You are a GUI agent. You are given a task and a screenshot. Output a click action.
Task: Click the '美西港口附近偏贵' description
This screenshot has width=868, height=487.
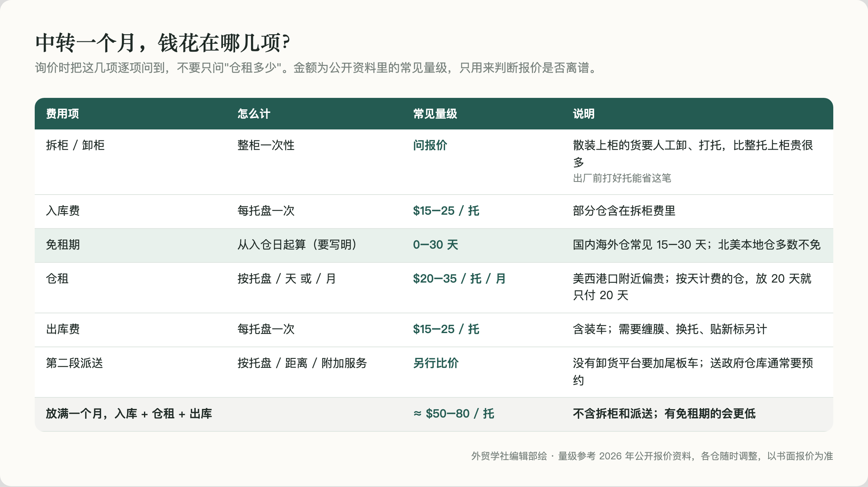point(692,287)
